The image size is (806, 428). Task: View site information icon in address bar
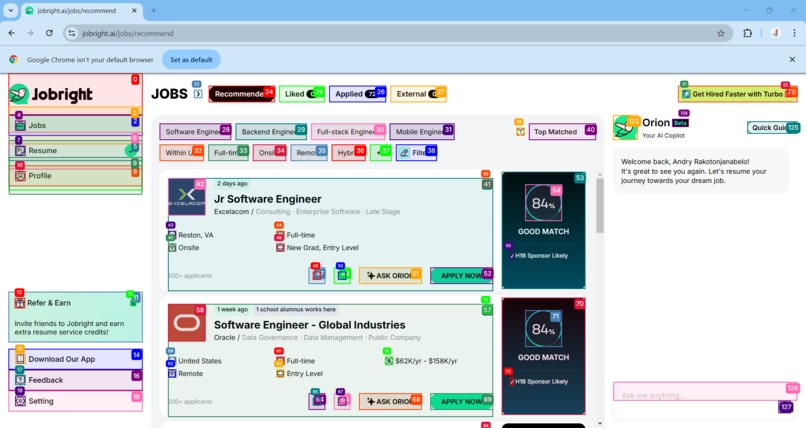pos(71,33)
